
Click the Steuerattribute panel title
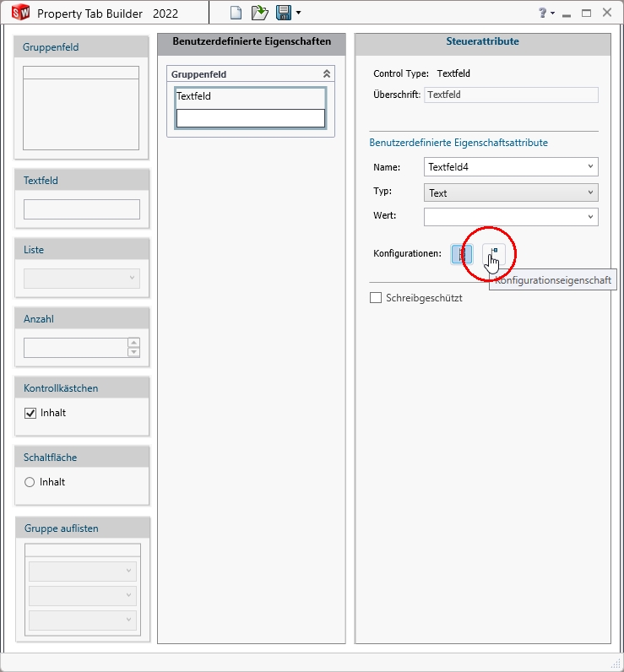[x=483, y=41]
